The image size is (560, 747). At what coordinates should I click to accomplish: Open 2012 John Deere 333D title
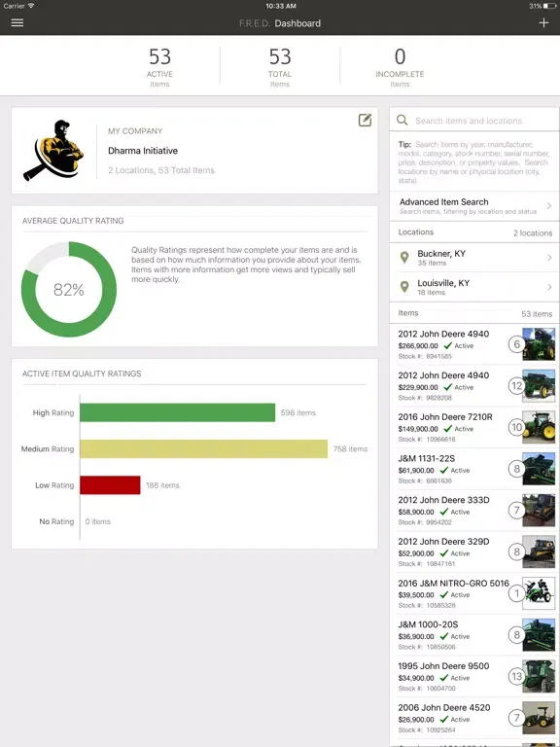pyautogui.click(x=443, y=500)
